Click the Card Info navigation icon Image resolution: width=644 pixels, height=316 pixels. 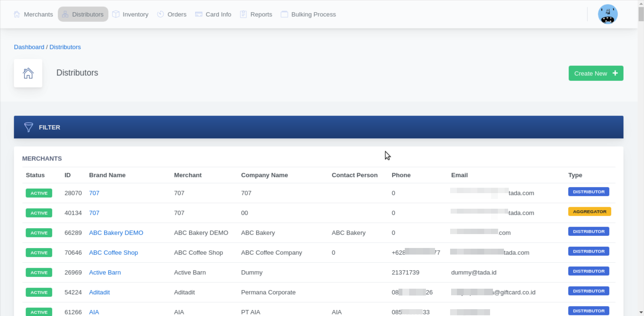[199, 14]
